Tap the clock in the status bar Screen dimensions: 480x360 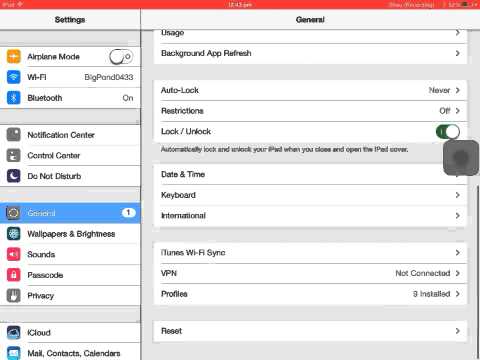[240, 4]
